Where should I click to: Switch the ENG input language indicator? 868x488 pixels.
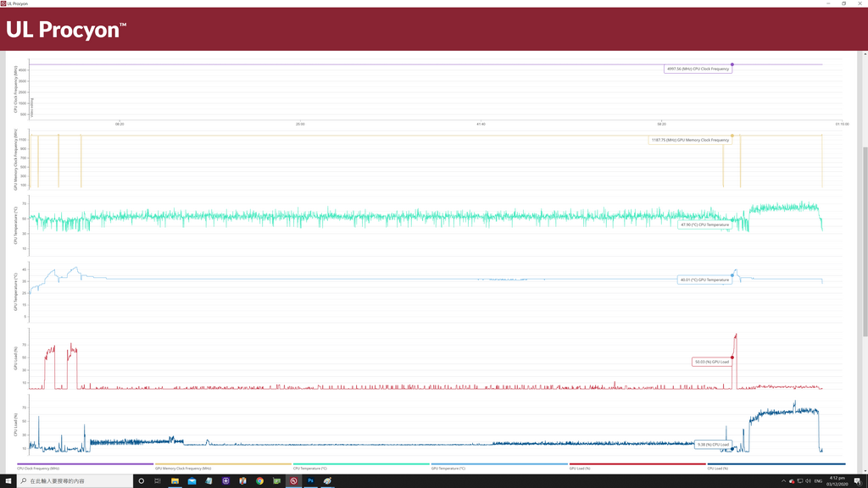coord(818,481)
